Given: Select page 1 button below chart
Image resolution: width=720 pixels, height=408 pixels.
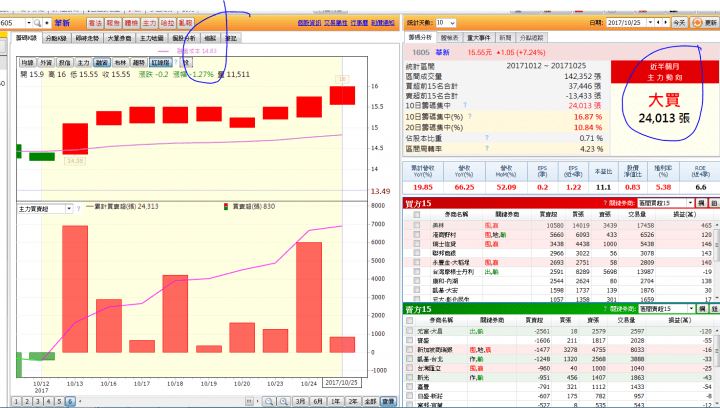Looking at the screenshot, I should (x=16, y=402).
